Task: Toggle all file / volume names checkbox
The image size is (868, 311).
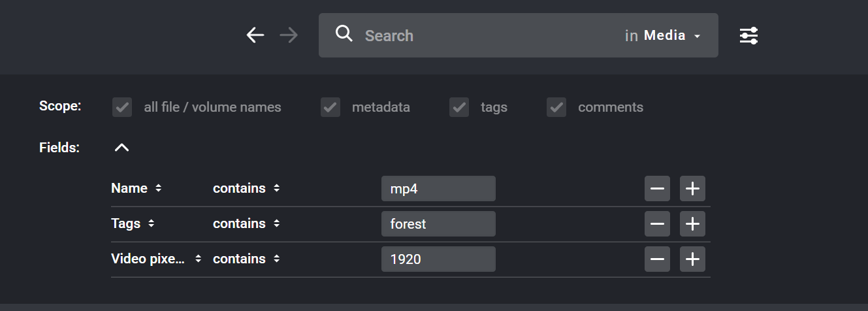Action: coord(122,107)
